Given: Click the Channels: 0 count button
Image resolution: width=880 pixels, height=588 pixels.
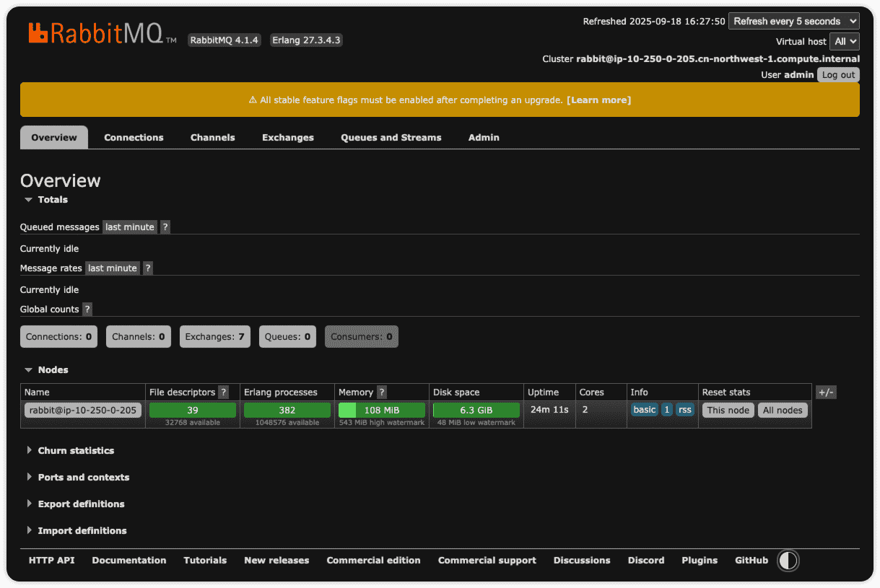Looking at the screenshot, I should (139, 337).
